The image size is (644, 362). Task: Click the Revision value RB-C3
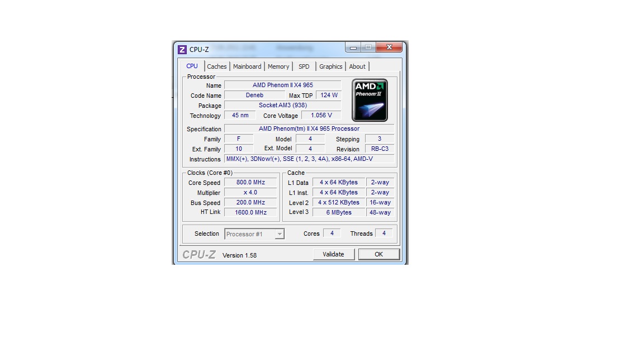coord(380,149)
